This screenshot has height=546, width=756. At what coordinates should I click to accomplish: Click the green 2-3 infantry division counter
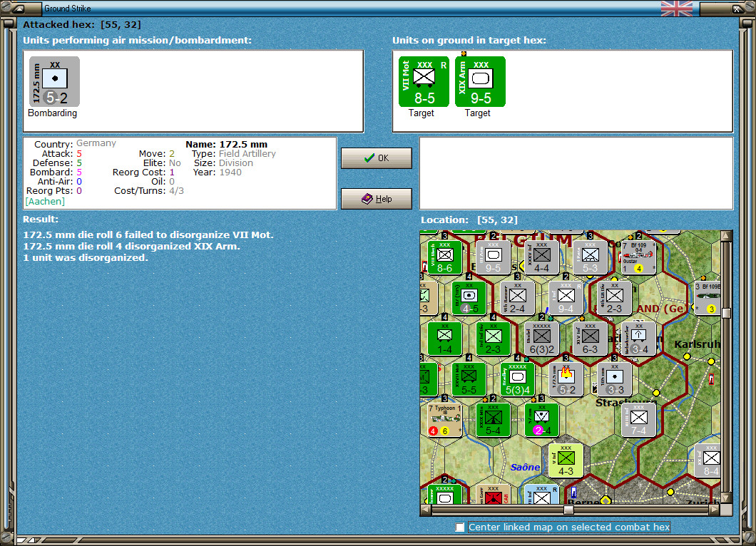pyautogui.click(x=493, y=339)
